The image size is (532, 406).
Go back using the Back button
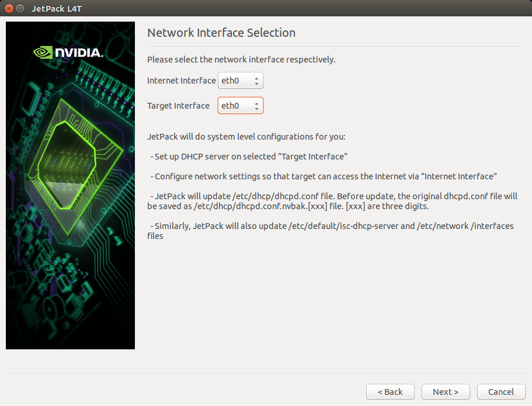[x=390, y=391]
